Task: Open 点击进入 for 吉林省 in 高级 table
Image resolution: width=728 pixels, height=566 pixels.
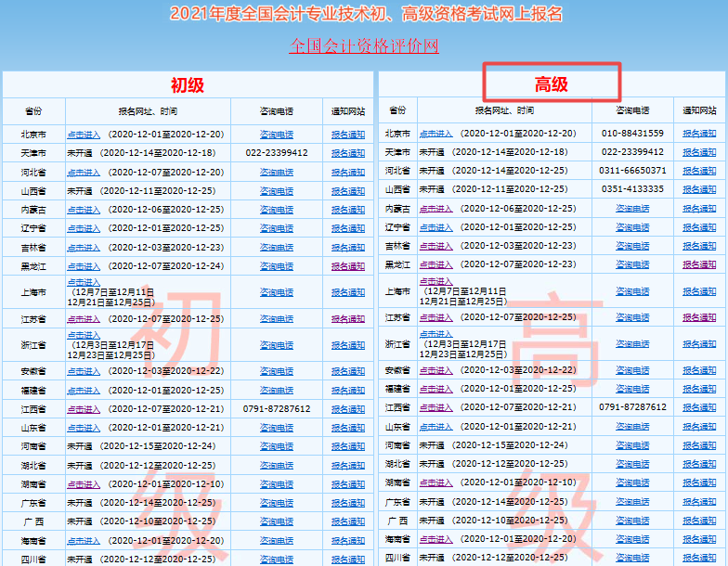Action: [436, 247]
